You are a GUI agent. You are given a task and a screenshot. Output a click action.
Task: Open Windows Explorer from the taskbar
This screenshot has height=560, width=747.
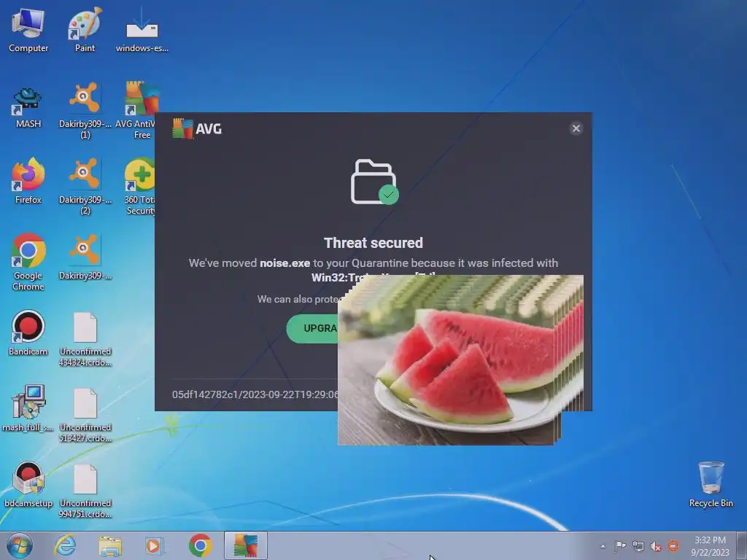[x=110, y=545]
